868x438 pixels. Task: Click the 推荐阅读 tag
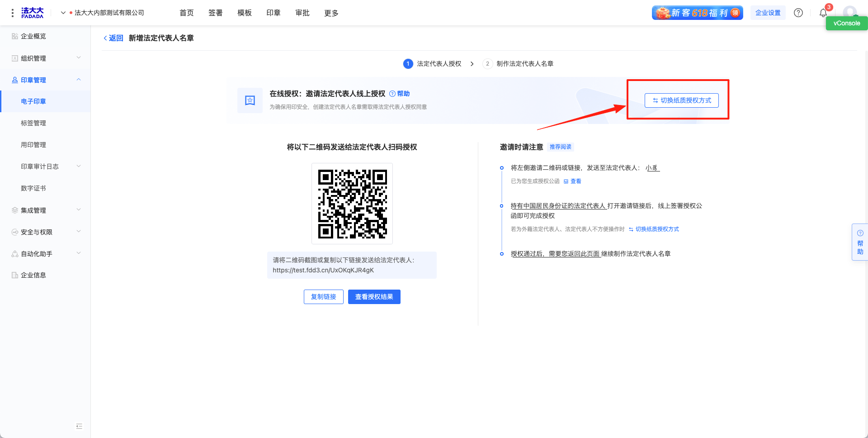pos(561,147)
